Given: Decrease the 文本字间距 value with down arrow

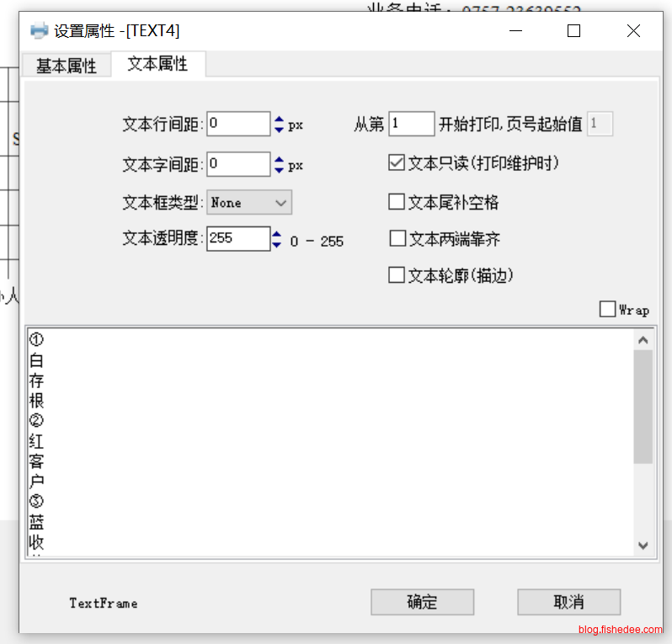Looking at the screenshot, I should click(279, 169).
